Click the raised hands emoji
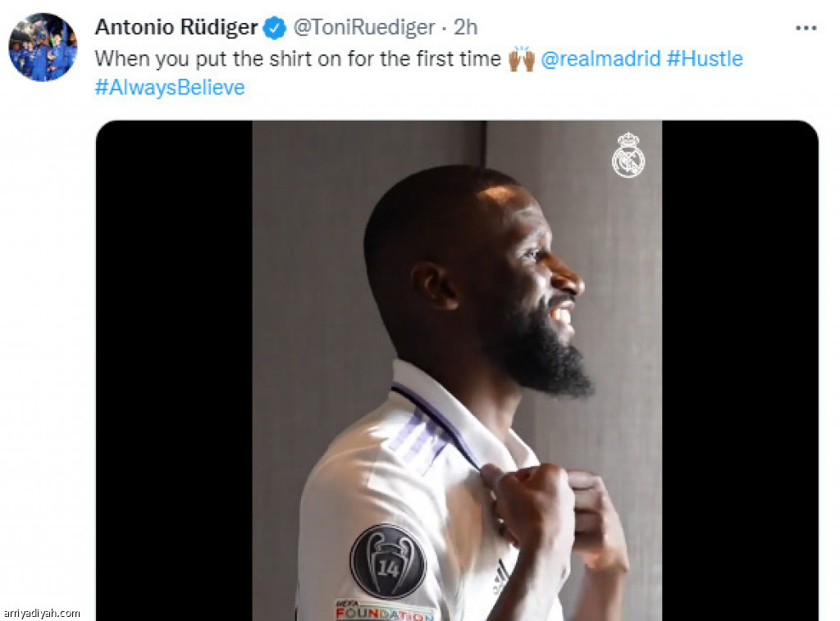Screen dimensions: 840x621 pyautogui.click(x=521, y=58)
